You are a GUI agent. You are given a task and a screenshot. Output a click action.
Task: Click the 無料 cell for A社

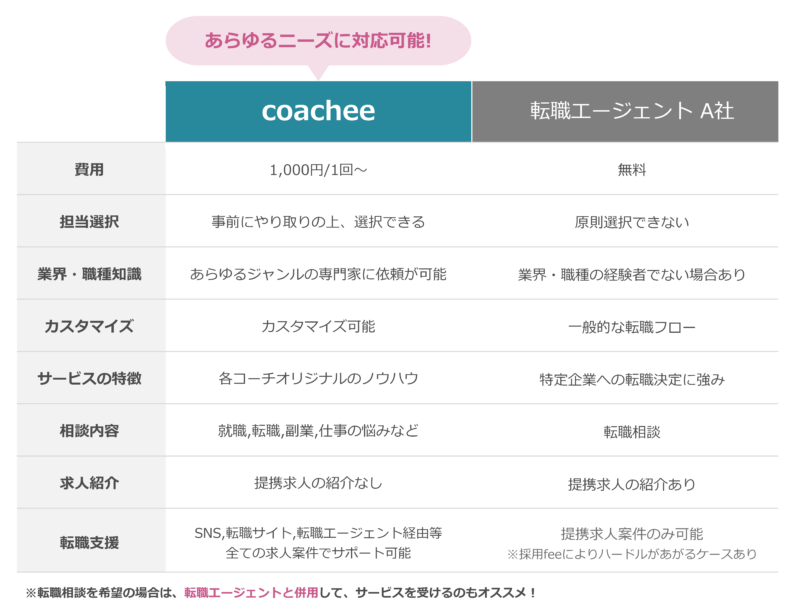(x=632, y=169)
